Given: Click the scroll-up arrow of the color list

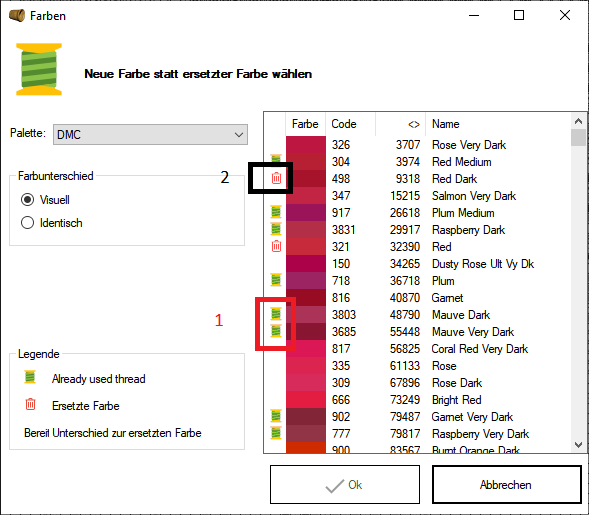Looking at the screenshot, I should (x=578, y=121).
